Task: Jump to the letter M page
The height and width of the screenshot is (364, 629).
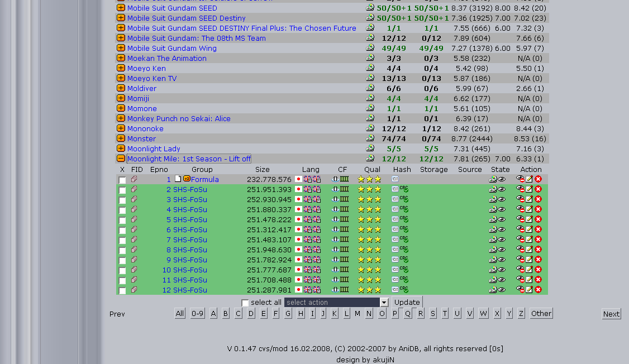Action: (x=358, y=314)
